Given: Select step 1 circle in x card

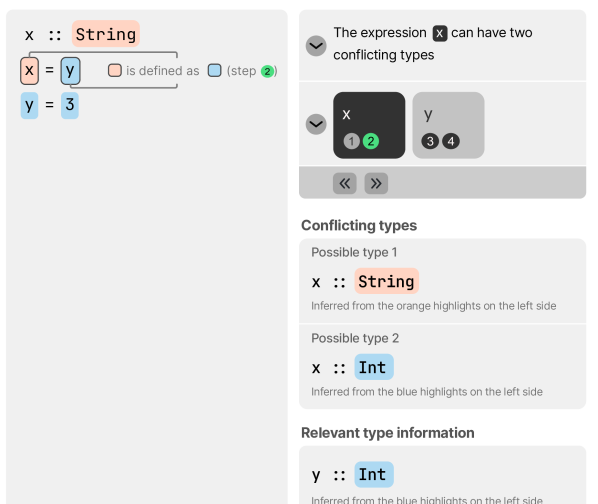Looking at the screenshot, I should (351, 141).
